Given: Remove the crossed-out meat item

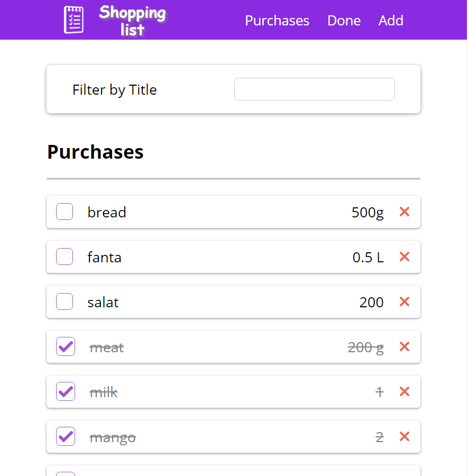Looking at the screenshot, I should (x=404, y=346).
